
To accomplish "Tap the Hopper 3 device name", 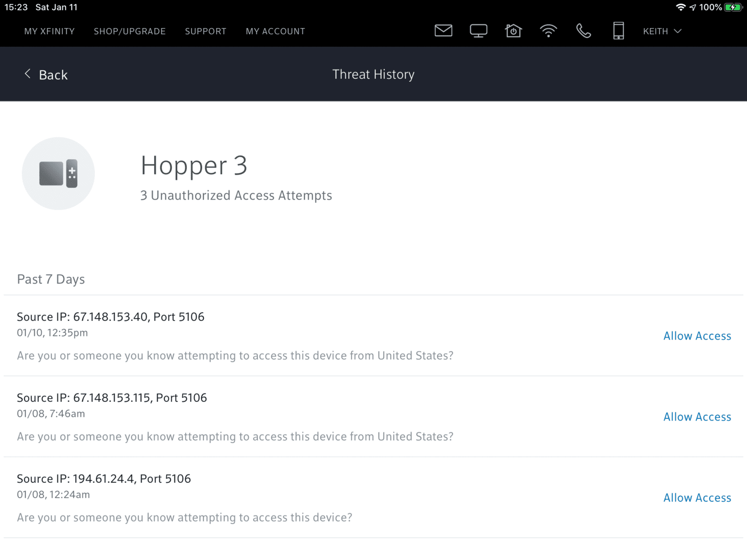I will [x=194, y=165].
